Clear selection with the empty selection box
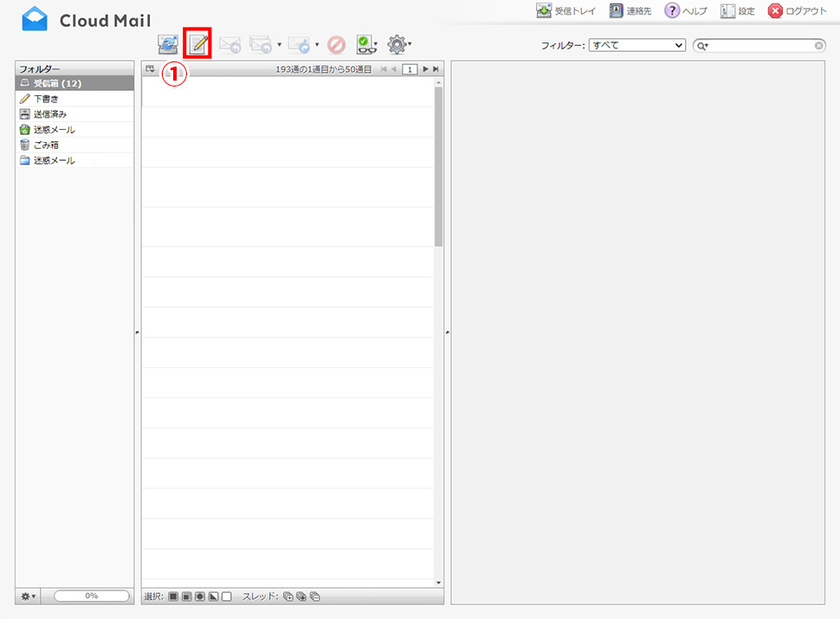 tap(227, 596)
